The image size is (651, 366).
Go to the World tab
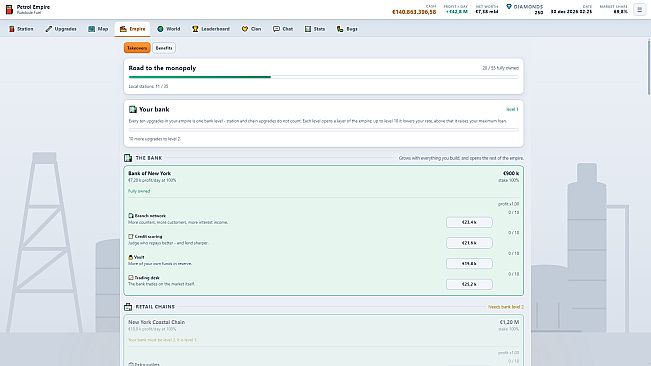pos(169,29)
